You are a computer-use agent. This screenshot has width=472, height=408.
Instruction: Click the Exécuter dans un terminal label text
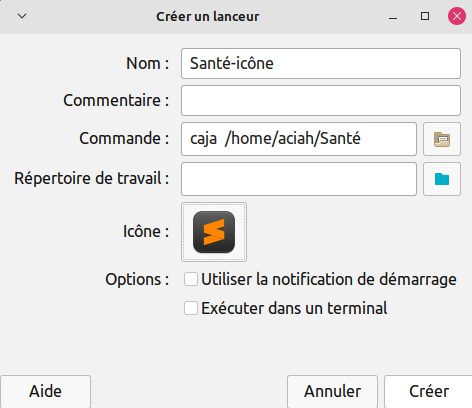tap(294, 308)
